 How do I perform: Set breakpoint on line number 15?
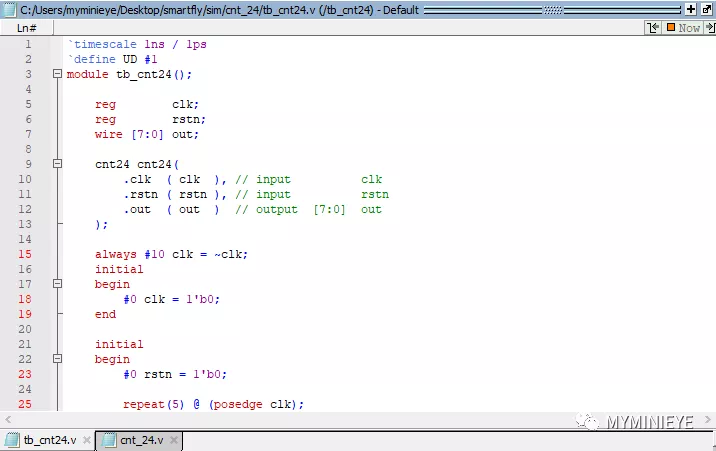[x=25, y=254]
